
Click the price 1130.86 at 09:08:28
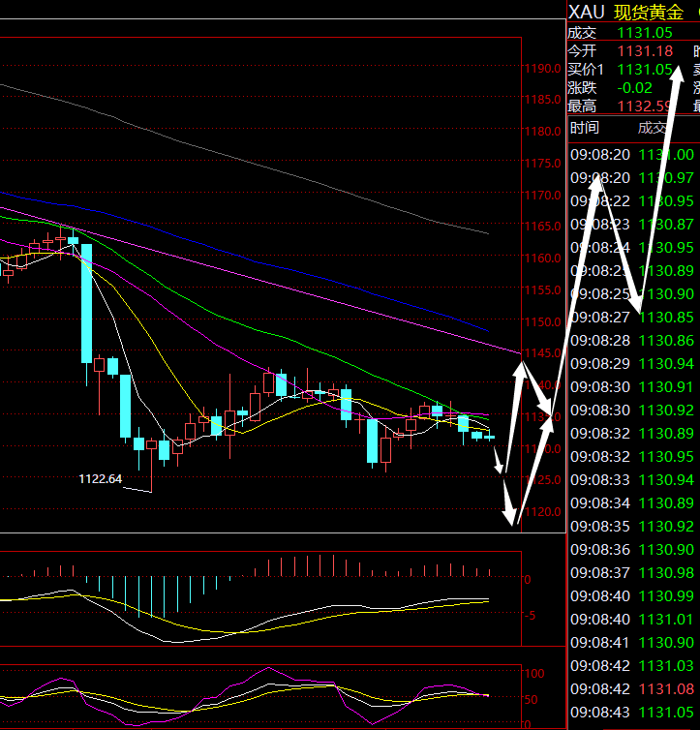click(666, 341)
